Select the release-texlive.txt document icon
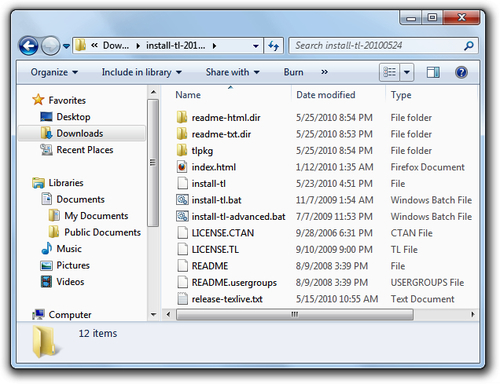500x384 pixels. tap(182, 299)
